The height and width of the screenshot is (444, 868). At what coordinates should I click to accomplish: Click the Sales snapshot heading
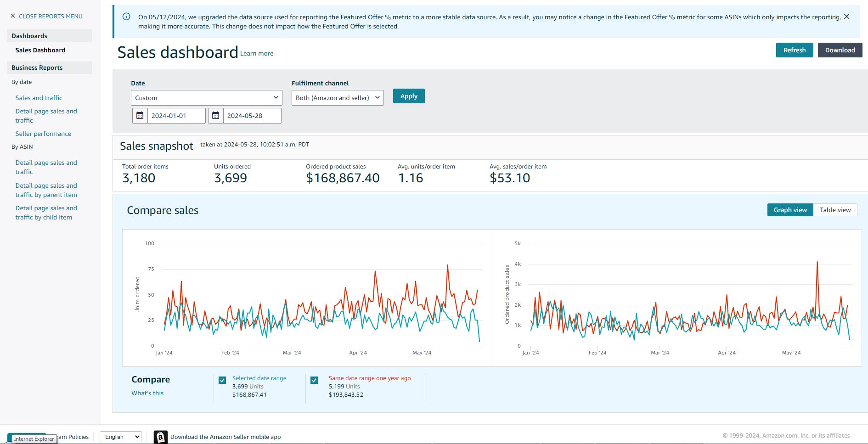(x=157, y=146)
